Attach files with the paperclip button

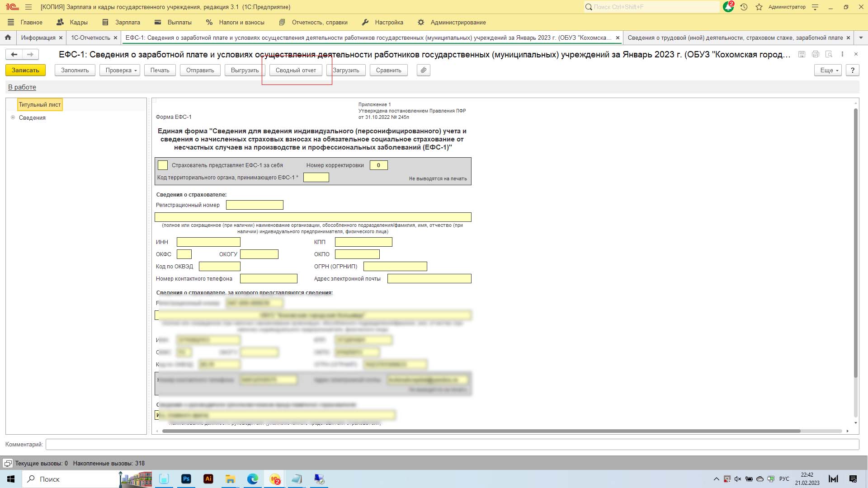(424, 70)
